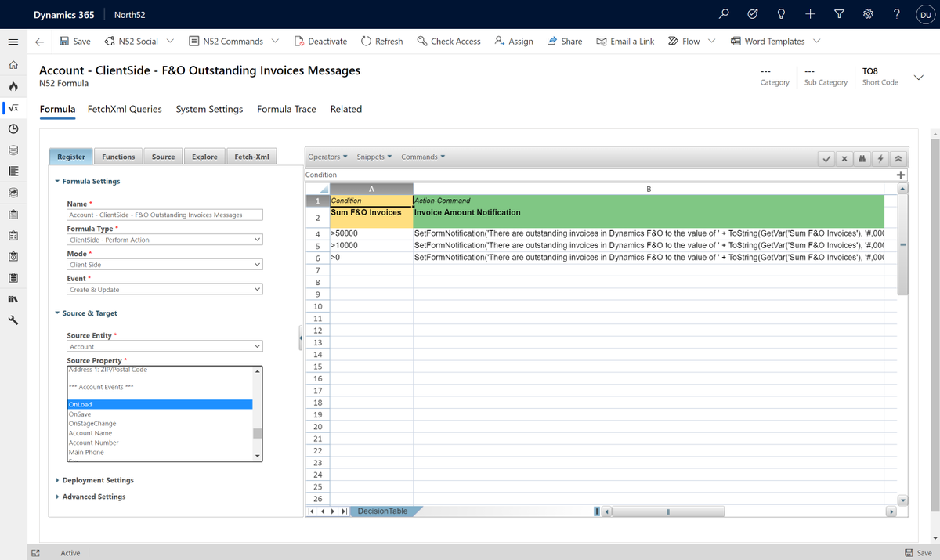The height and width of the screenshot is (560, 940).
Task: Click the plus icon at the end of the Condition bar
Action: [x=901, y=175]
